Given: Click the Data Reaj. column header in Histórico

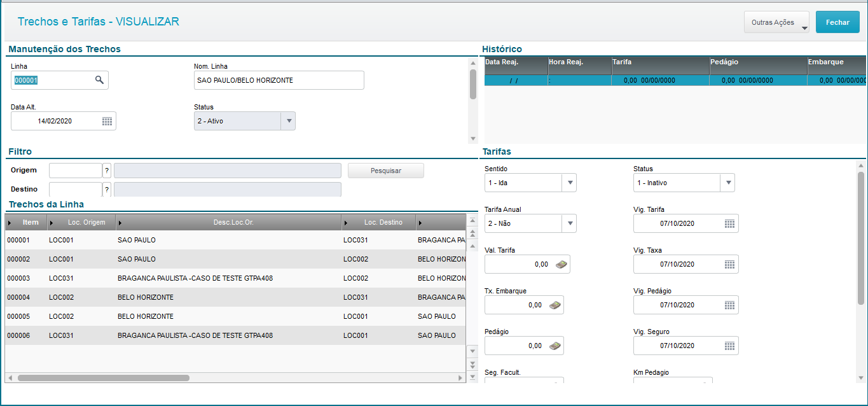Looking at the screenshot, I should (516, 66).
